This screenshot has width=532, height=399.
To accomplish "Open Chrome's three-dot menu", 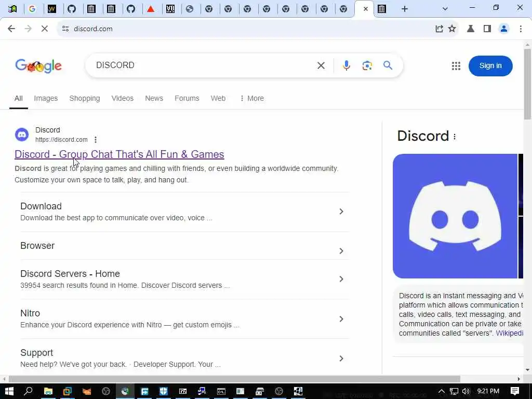I will (521, 29).
